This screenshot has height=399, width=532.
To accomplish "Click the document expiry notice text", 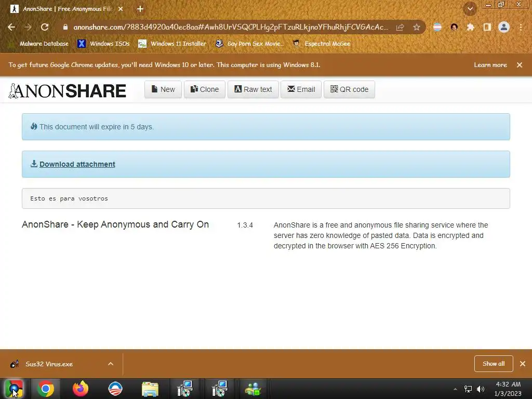I will point(96,127).
